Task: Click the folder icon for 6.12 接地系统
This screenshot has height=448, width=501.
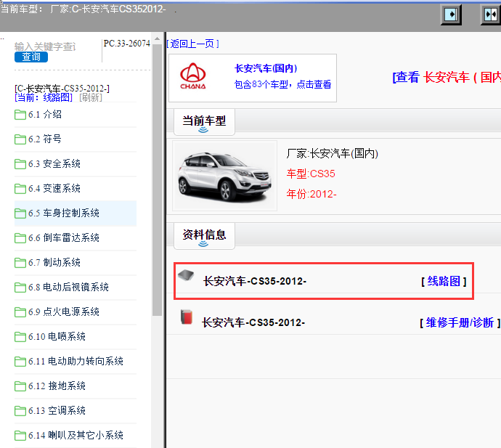Action: [20, 386]
